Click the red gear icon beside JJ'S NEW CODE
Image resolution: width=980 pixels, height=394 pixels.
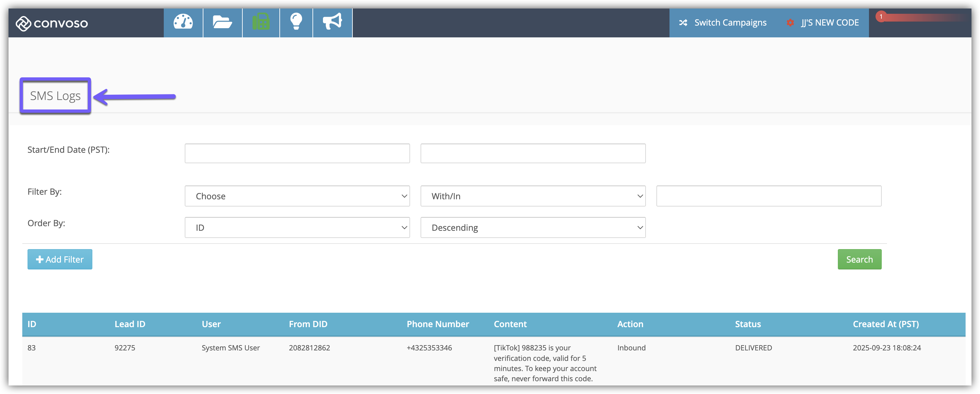pyautogui.click(x=790, y=23)
